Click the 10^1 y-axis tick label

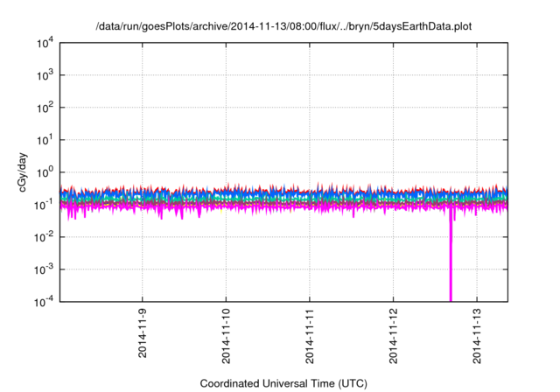[43, 139]
